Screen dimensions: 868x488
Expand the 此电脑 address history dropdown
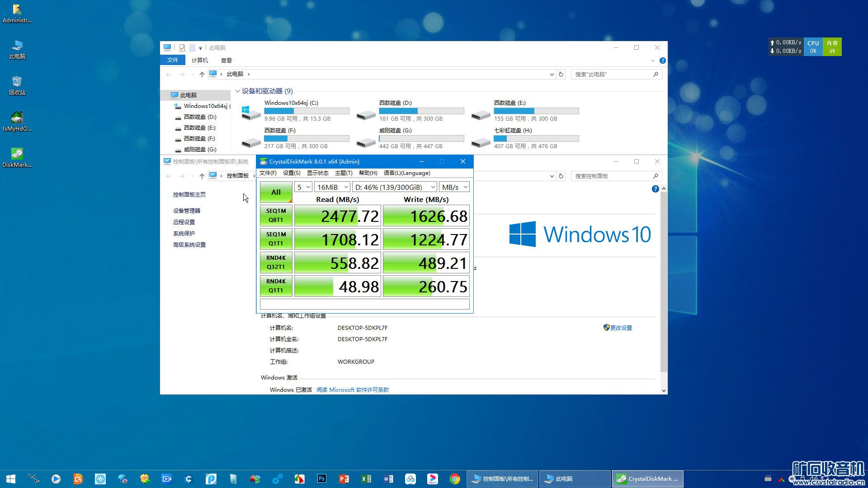[x=552, y=74]
